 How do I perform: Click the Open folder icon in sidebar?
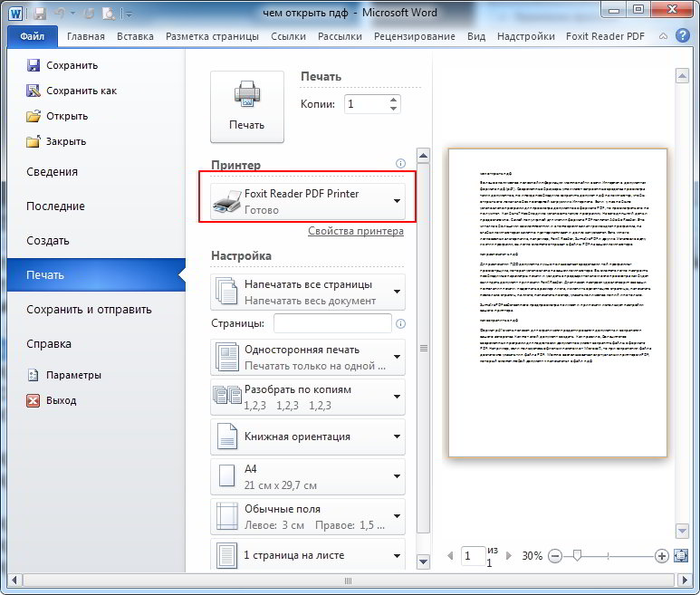pos(34,116)
